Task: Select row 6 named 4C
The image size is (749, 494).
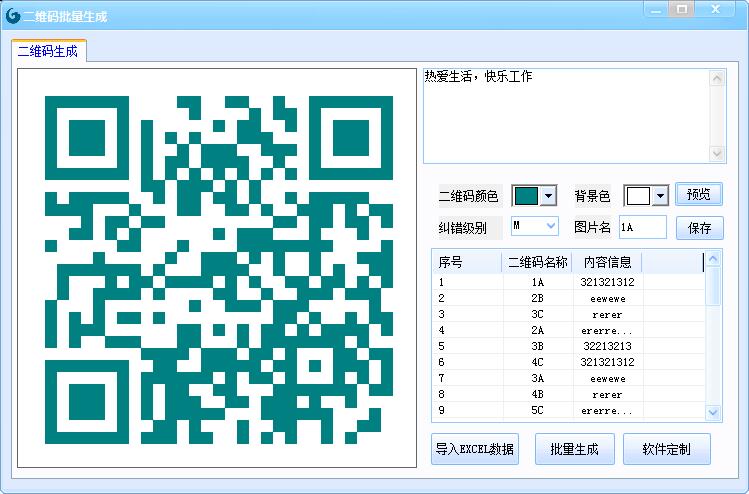Action: (x=568, y=362)
